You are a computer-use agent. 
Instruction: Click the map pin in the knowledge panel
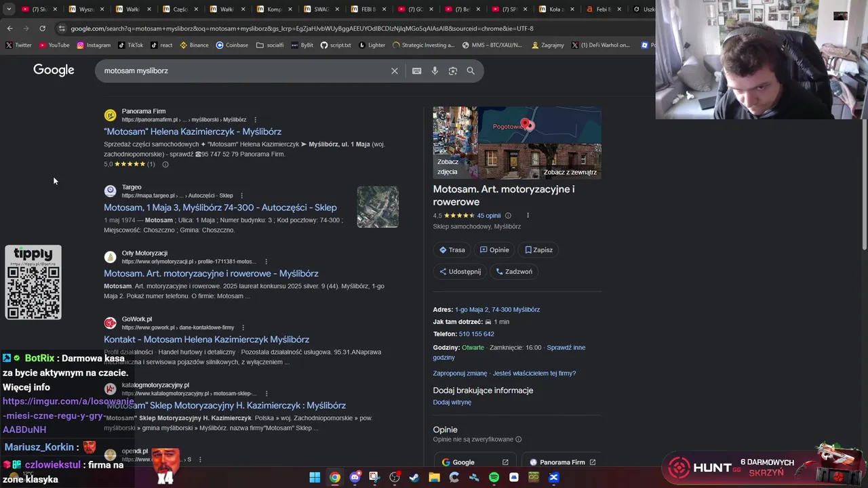pos(526,124)
